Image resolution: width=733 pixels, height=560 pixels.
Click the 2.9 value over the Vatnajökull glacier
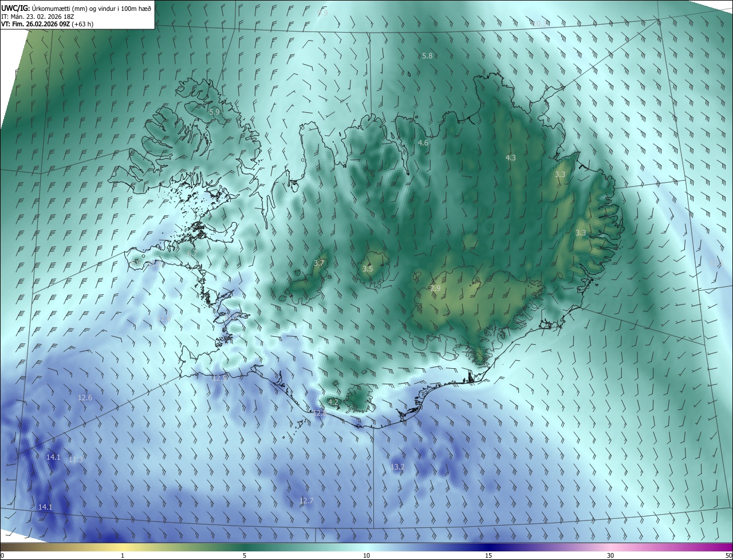coord(435,289)
